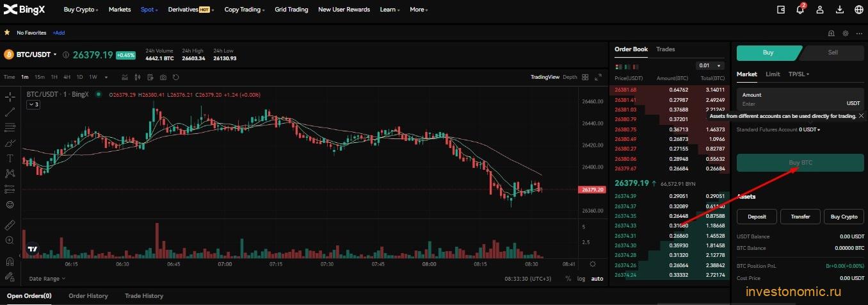Select the 15m timeframe
The image size is (868, 305).
pyautogui.click(x=40, y=78)
